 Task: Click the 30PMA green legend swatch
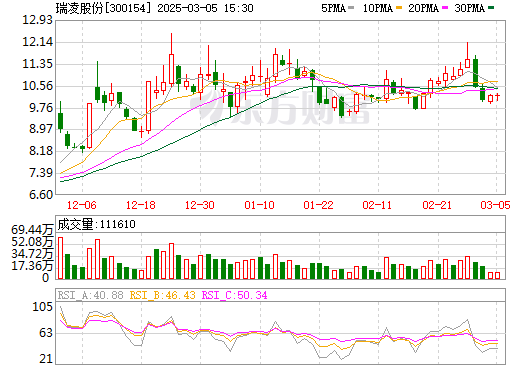tap(491, 8)
